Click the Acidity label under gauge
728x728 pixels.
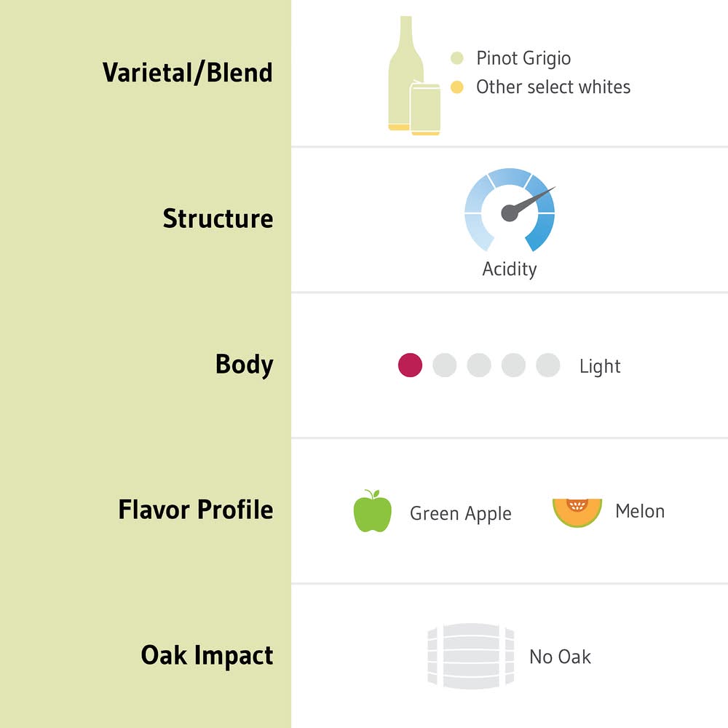coord(510,269)
